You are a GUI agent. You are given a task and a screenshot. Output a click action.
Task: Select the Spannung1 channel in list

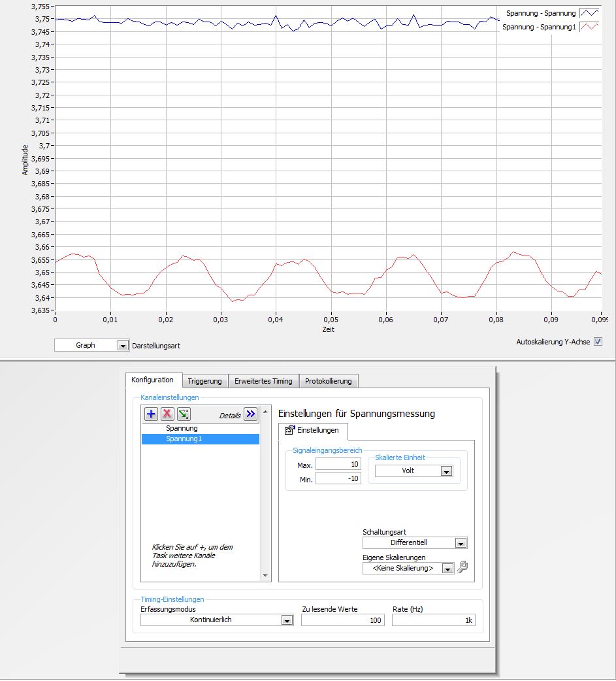click(201, 439)
